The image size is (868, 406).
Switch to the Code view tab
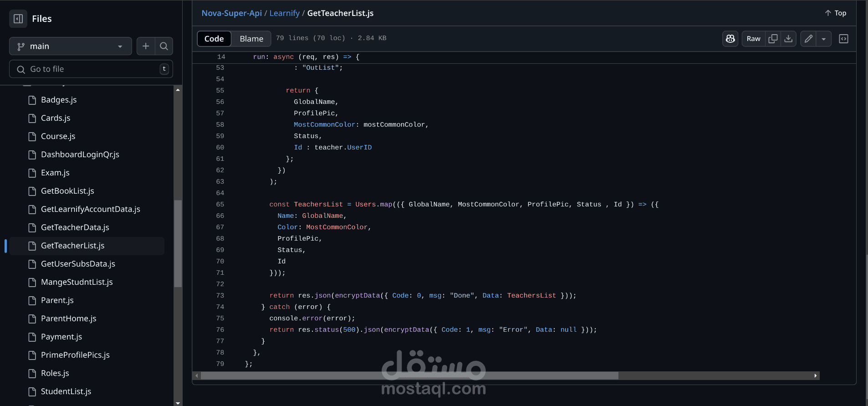[214, 39]
